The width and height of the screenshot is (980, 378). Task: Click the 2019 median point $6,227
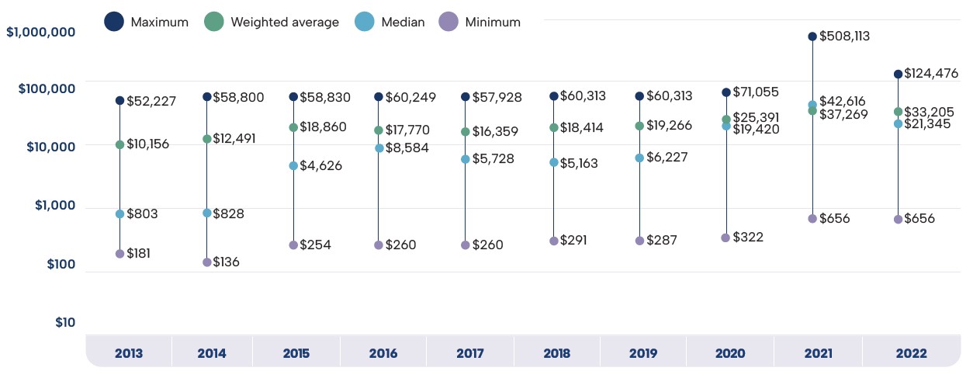pos(639,158)
